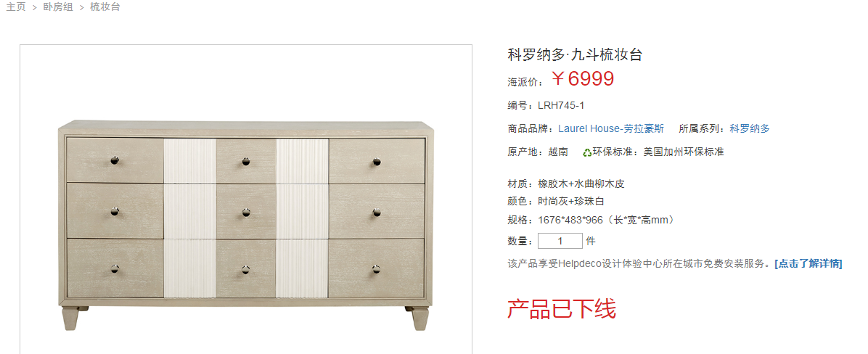868x354 pixels.
Task: Open the 科罗纳多 series link
Action: pyautogui.click(x=750, y=128)
